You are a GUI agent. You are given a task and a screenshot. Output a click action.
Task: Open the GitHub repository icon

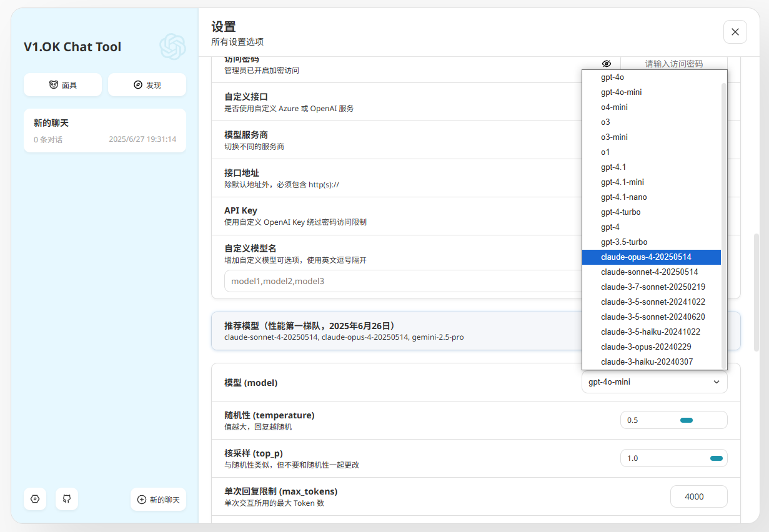[x=67, y=500]
